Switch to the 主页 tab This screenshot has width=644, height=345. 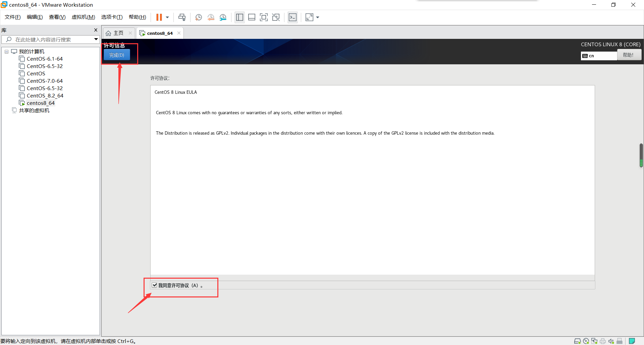116,33
